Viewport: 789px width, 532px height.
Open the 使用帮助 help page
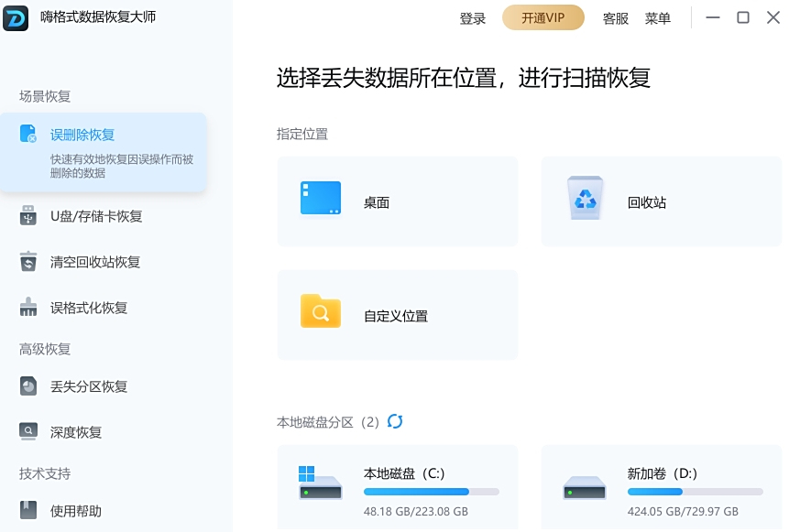point(75,511)
